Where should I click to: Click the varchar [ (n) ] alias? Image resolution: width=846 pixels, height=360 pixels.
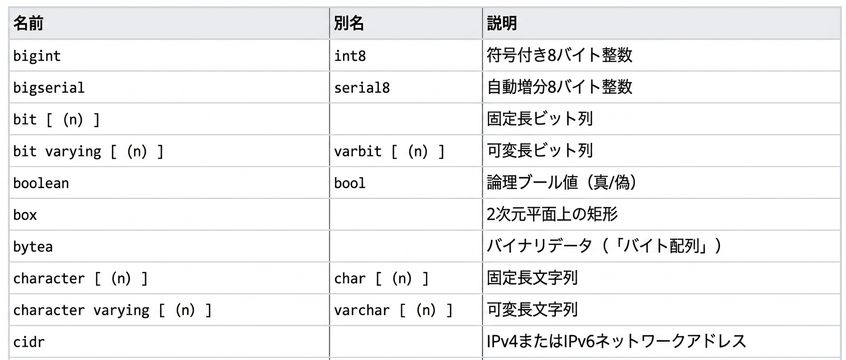(393, 310)
